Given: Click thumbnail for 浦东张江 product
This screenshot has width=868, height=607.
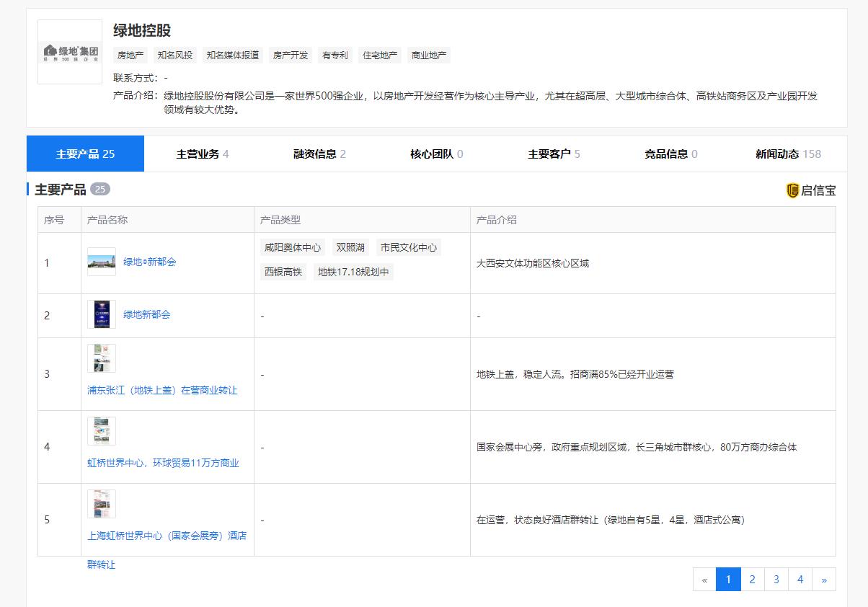Looking at the screenshot, I should point(101,358).
